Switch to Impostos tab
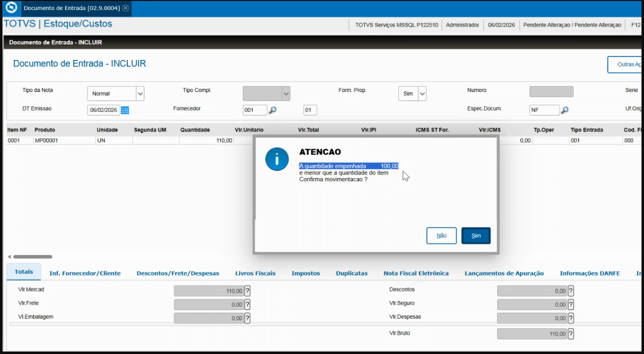 306,273
